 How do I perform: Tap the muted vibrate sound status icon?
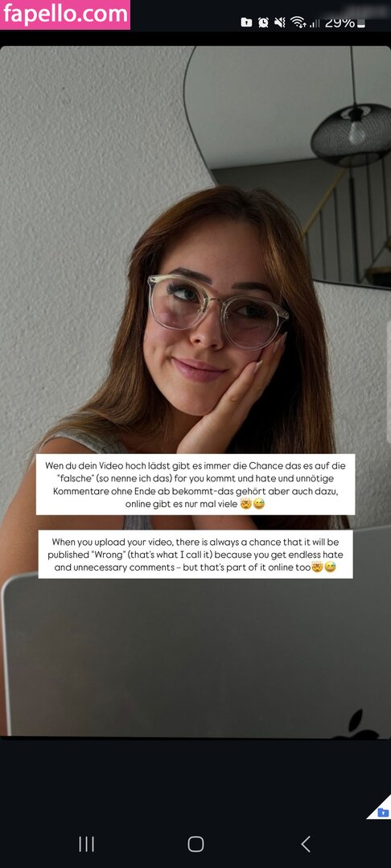tap(280, 23)
